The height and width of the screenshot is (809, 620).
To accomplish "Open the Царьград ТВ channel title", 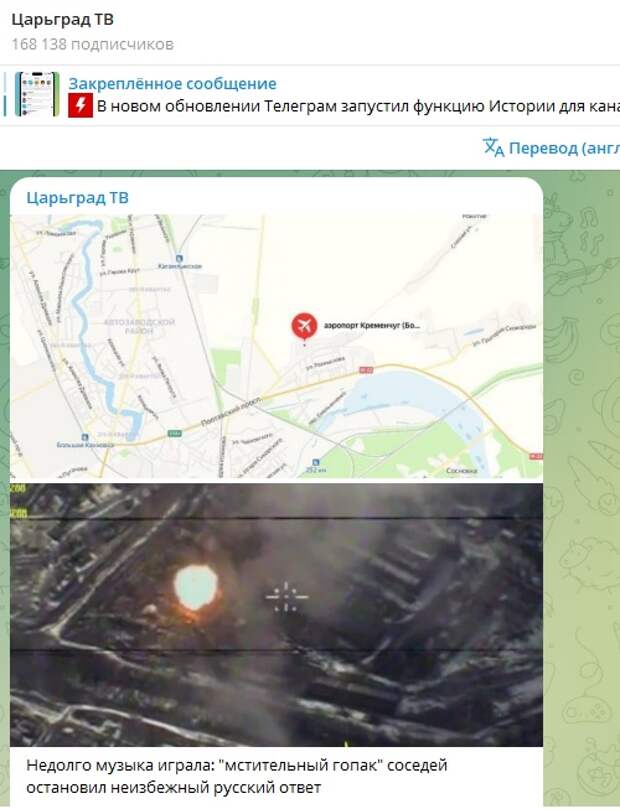I will coord(62,20).
